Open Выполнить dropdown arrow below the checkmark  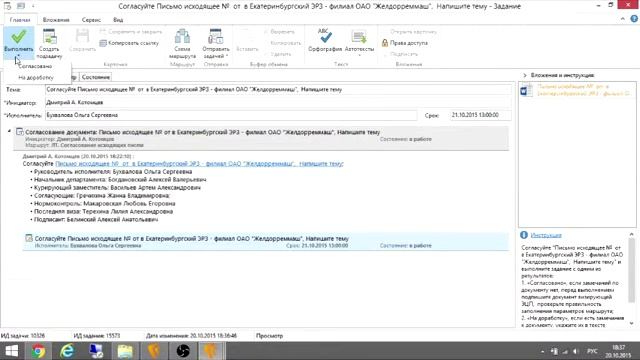(x=18, y=55)
